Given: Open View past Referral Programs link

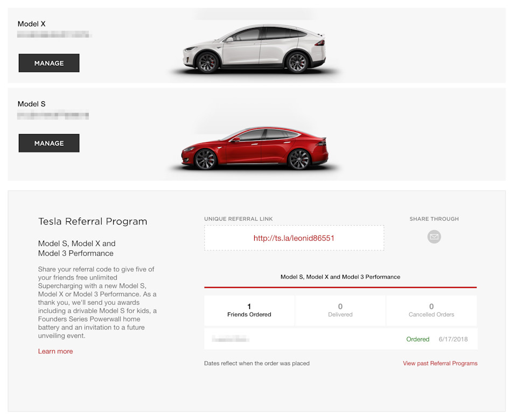Looking at the screenshot, I should tap(440, 363).
